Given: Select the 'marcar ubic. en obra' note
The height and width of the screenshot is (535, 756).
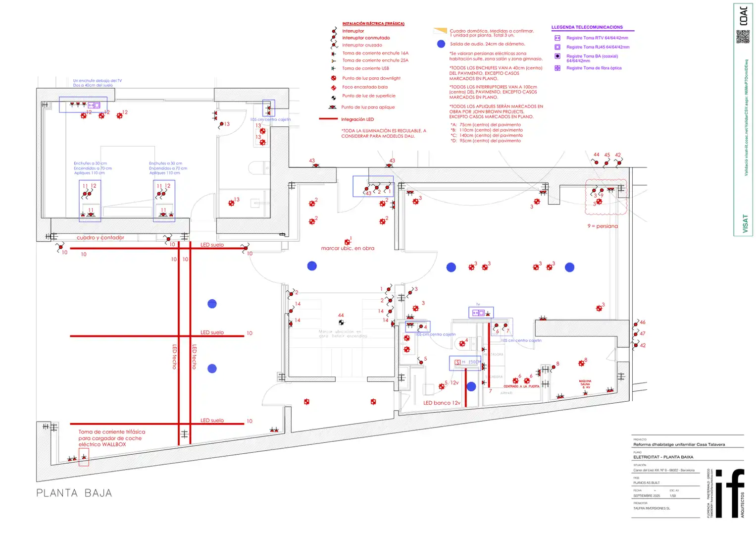Looking at the screenshot, I should point(348,248).
